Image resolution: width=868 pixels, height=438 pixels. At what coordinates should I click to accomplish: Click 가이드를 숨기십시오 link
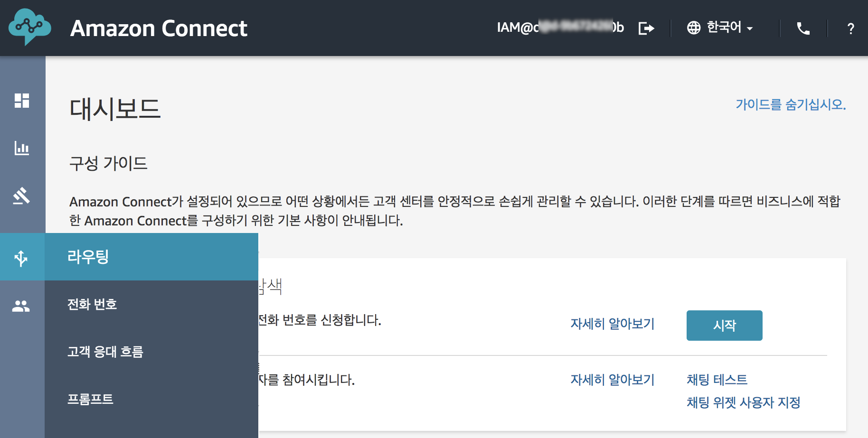pos(791,104)
